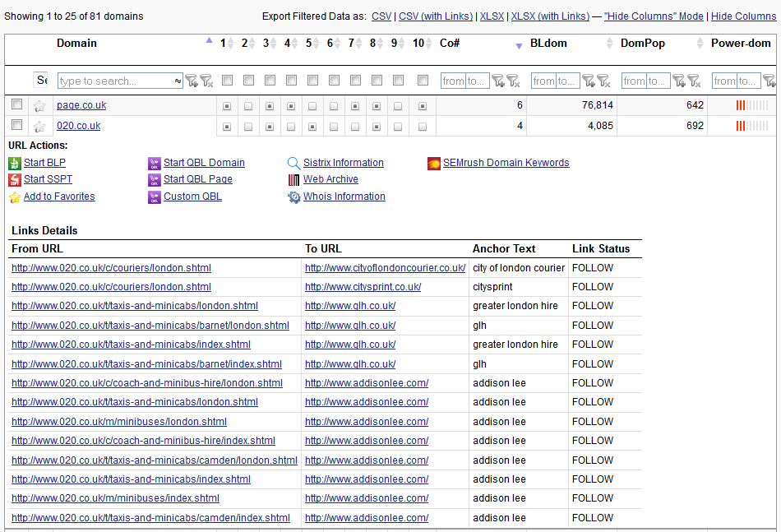The width and height of the screenshot is (781, 532).
Task: Sort the DomPop column using its arrows
Action: (700, 44)
